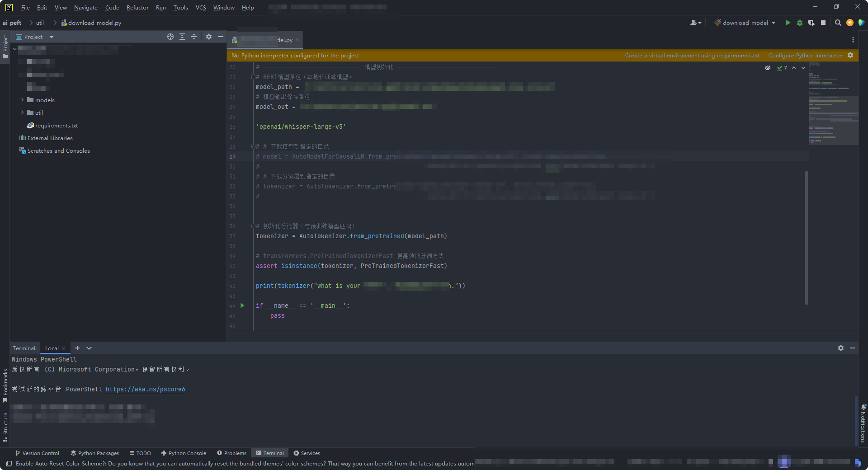Open the Navigate menu
The width and height of the screenshot is (868, 470).
[x=86, y=7]
